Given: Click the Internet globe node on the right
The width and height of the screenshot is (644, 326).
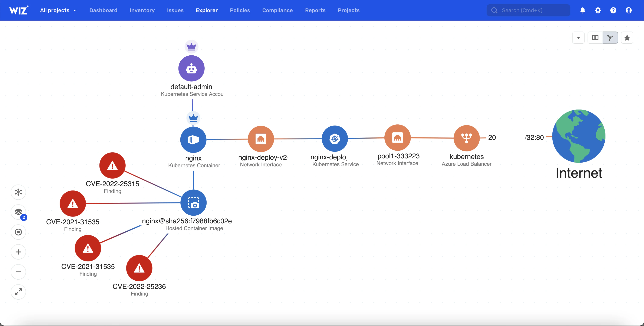Looking at the screenshot, I should [x=579, y=137].
